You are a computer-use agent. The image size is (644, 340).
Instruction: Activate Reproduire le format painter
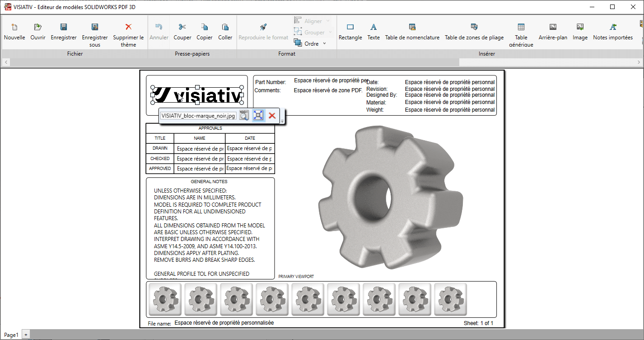(263, 32)
